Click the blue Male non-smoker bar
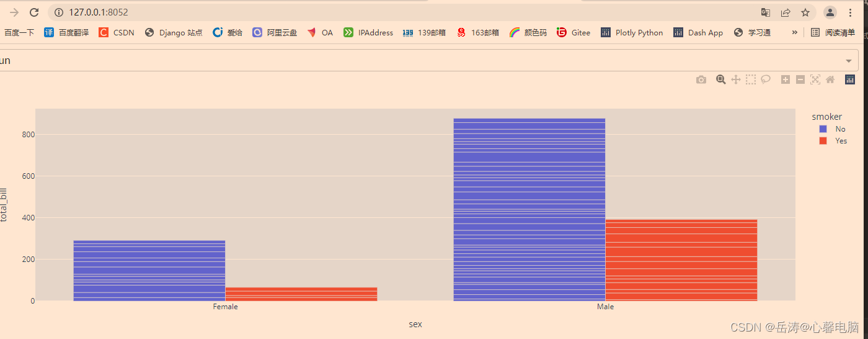The height and width of the screenshot is (339, 868). [529, 210]
